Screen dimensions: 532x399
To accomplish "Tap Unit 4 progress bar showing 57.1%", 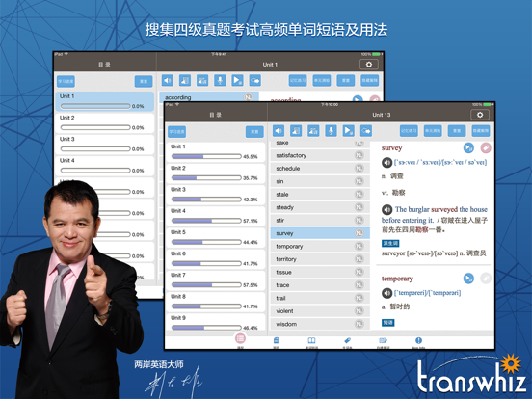I will [206, 221].
